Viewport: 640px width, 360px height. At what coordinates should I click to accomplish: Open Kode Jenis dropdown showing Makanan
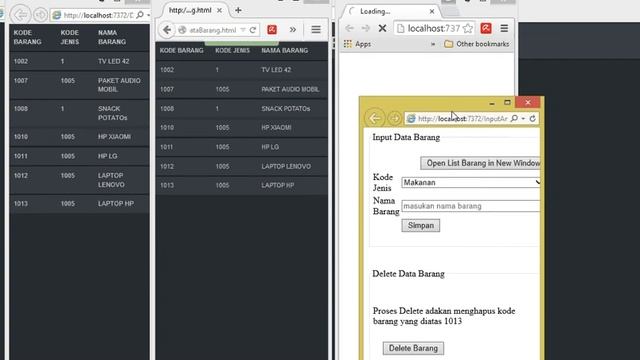[x=471, y=182]
